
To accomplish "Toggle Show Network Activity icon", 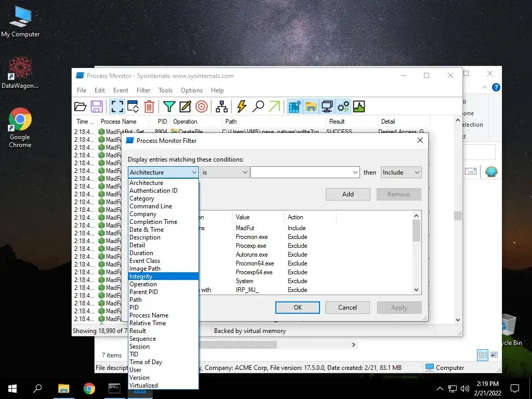I will [327, 107].
